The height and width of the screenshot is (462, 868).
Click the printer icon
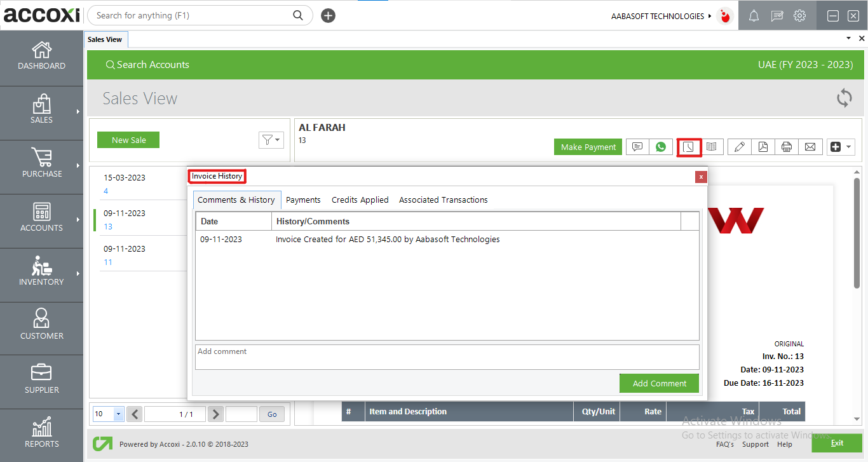coord(787,147)
